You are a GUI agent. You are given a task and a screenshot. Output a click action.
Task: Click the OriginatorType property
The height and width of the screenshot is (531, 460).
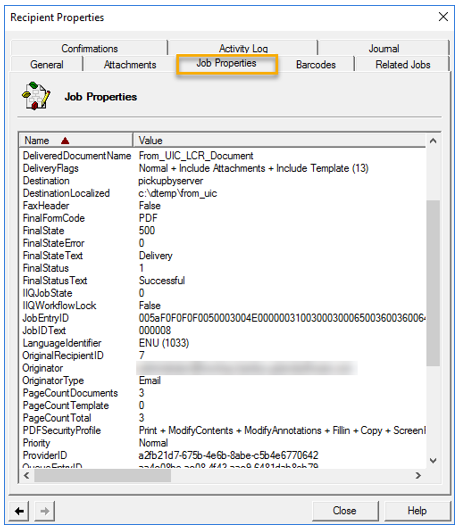tap(53, 381)
